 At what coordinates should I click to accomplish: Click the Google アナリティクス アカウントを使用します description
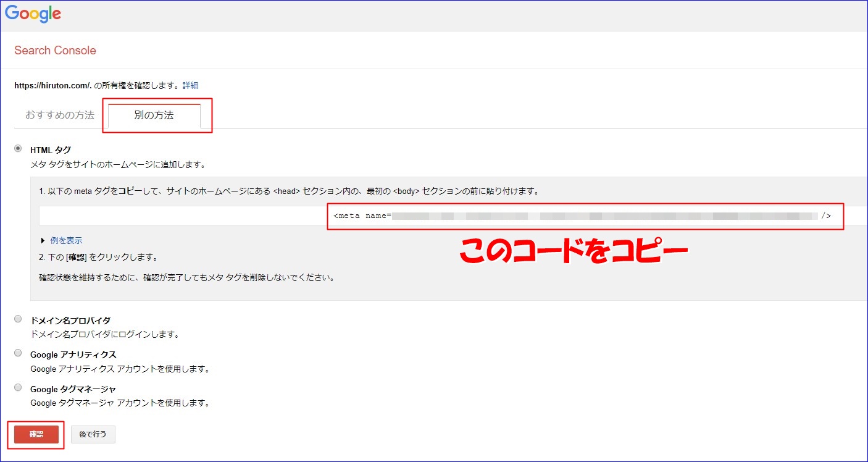click(120, 369)
